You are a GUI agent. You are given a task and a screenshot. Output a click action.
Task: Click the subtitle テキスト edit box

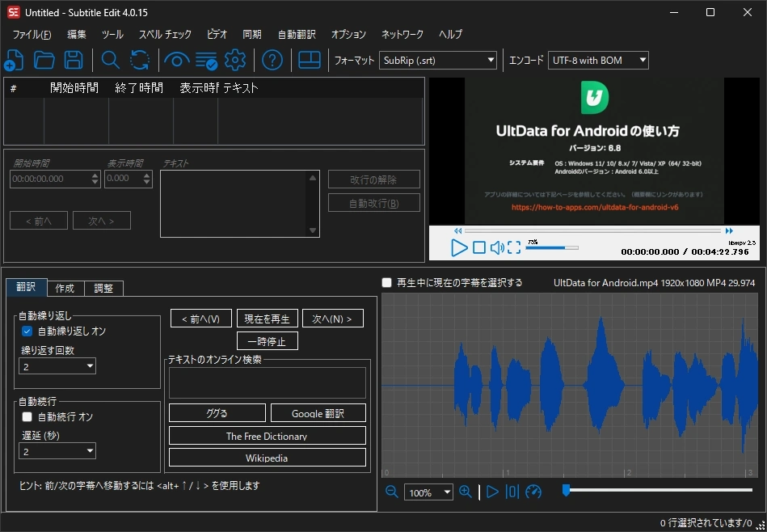point(240,204)
